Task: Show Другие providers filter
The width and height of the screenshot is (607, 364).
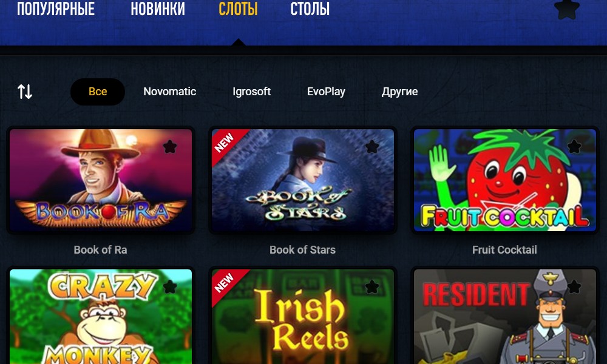Action: coord(399,92)
